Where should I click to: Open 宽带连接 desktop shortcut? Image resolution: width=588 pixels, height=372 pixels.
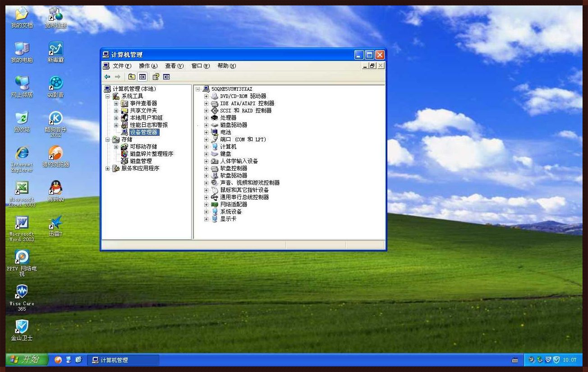[56, 18]
